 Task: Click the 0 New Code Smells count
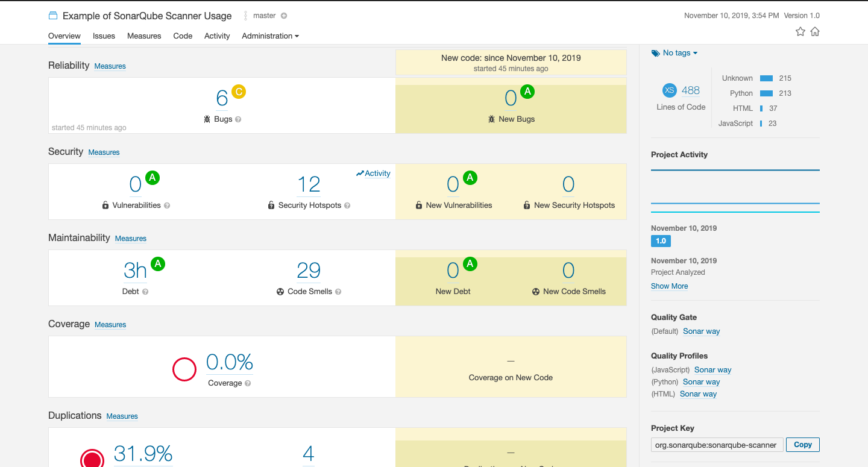568,271
